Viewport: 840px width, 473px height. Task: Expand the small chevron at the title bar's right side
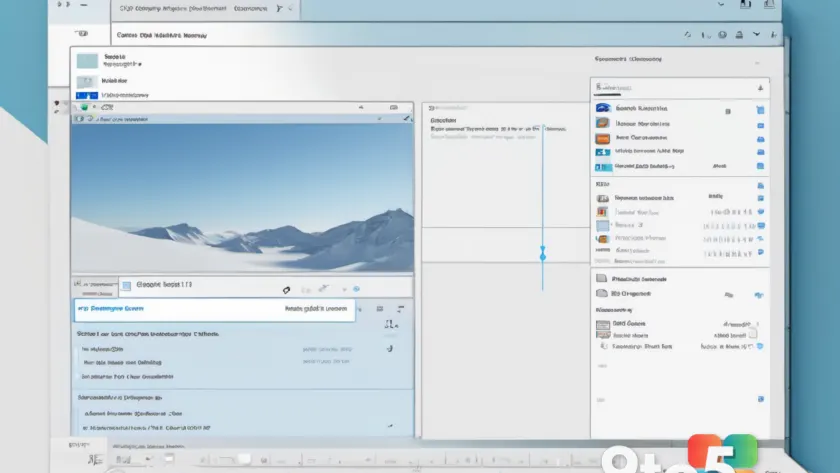coord(721,5)
